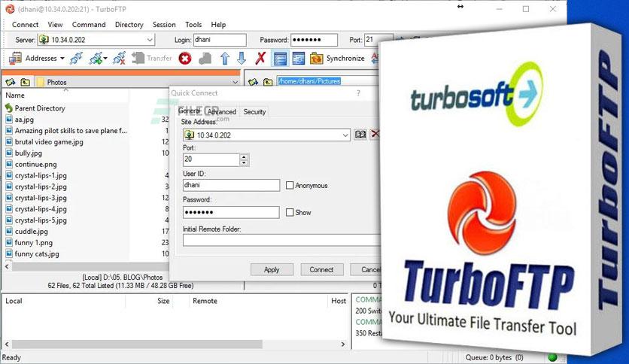Image resolution: width=629 pixels, height=364 pixels.
Task: Expand the Server address dropdown
Action: pos(149,40)
